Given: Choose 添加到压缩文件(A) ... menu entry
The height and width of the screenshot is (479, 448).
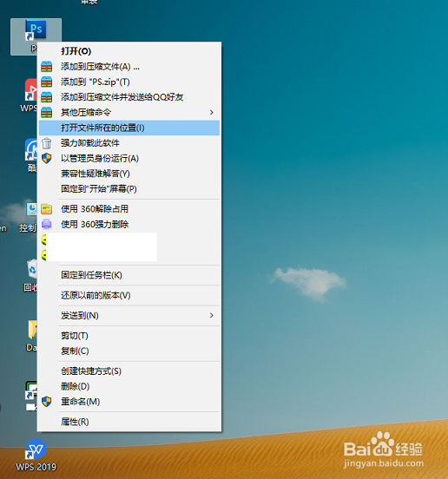Looking at the screenshot, I should 129,67.
